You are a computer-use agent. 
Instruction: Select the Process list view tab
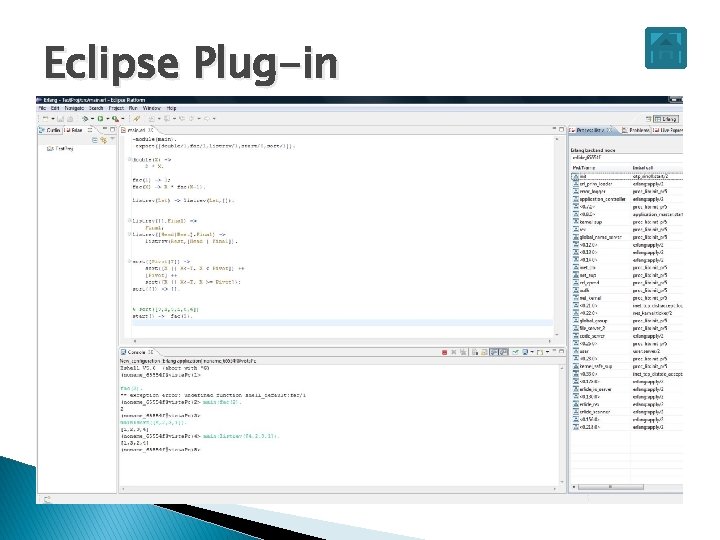591,130
